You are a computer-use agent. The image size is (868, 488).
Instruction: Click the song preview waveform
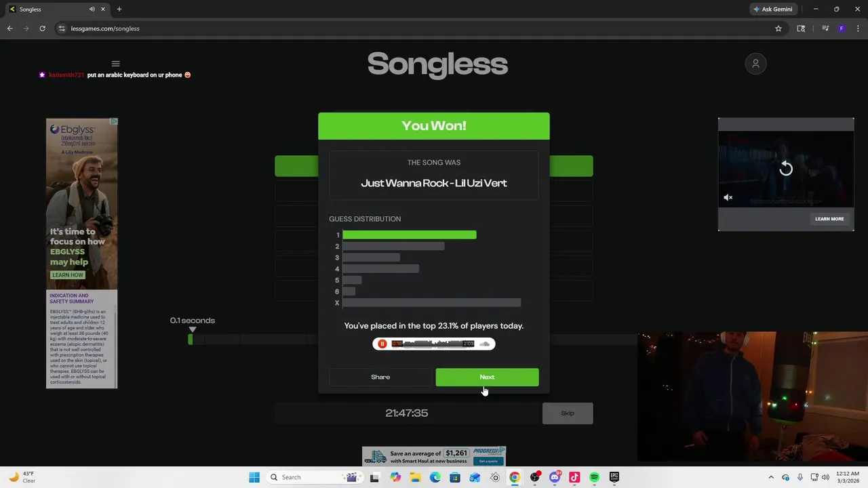coord(433,344)
